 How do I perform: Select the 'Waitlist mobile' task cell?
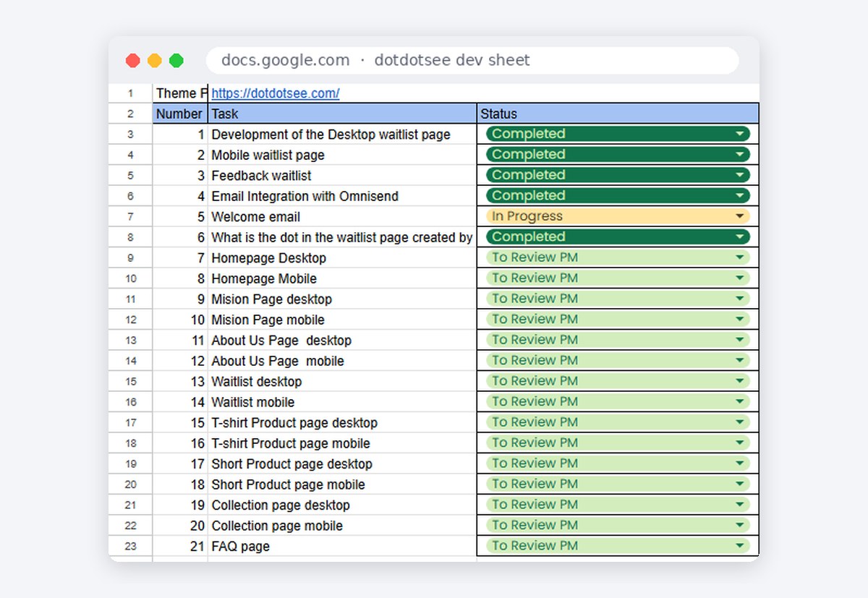[342, 402]
